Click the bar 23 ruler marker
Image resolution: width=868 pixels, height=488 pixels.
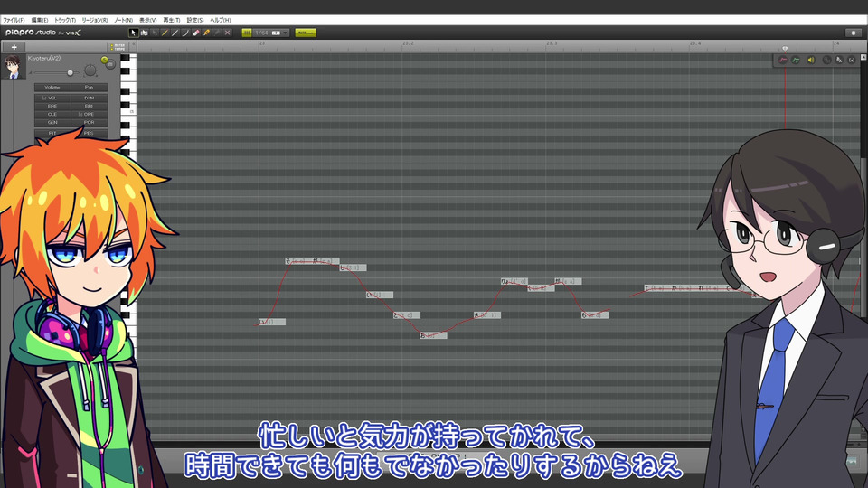(x=262, y=43)
